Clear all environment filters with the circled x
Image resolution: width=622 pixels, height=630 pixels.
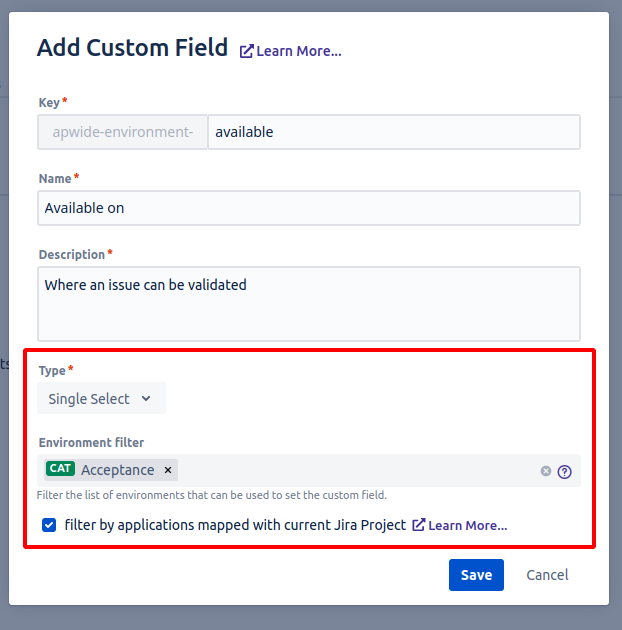pos(546,471)
